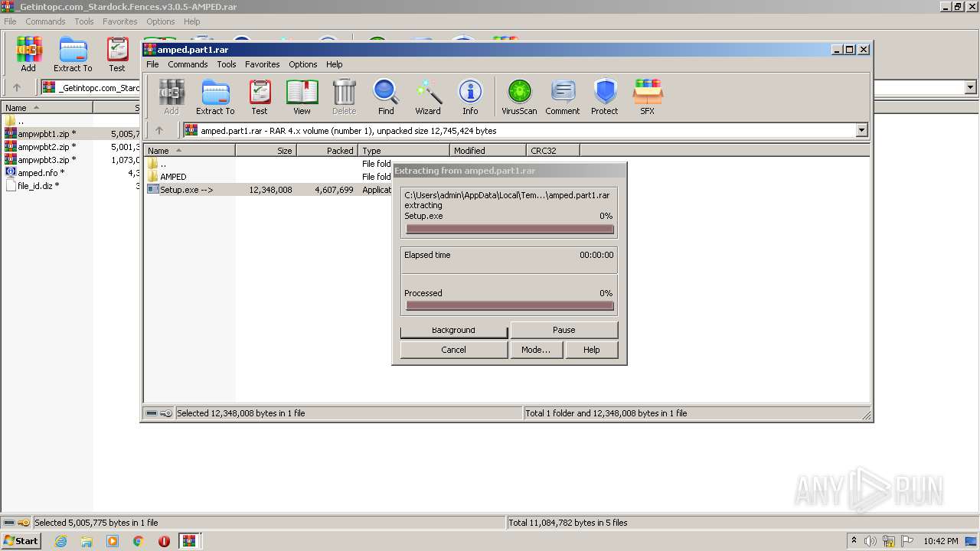
Task: Open Commands menu in background Getintopc window
Action: (x=45, y=21)
